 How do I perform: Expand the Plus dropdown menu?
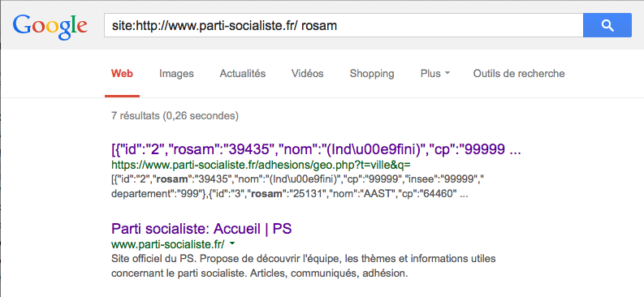435,74
